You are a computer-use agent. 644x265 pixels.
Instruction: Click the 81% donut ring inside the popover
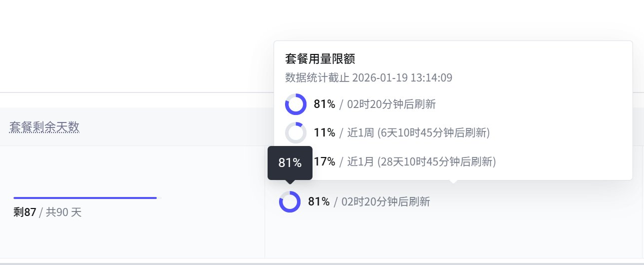pos(296,104)
